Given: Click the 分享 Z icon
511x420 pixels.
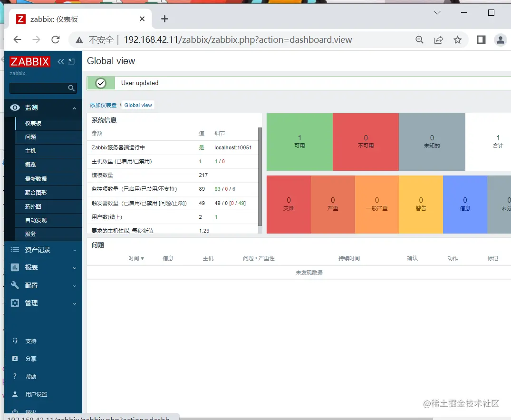Looking at the screenshot, I should coord(15,358).
